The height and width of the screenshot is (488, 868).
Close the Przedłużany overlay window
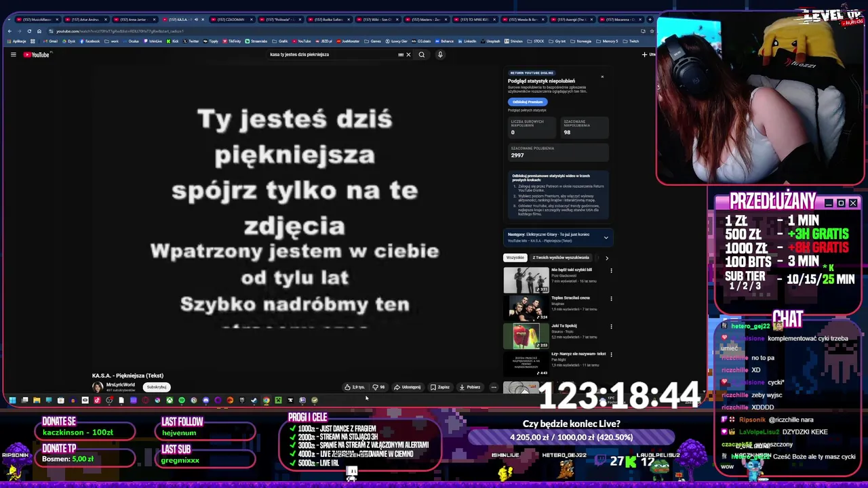(853, 203)
